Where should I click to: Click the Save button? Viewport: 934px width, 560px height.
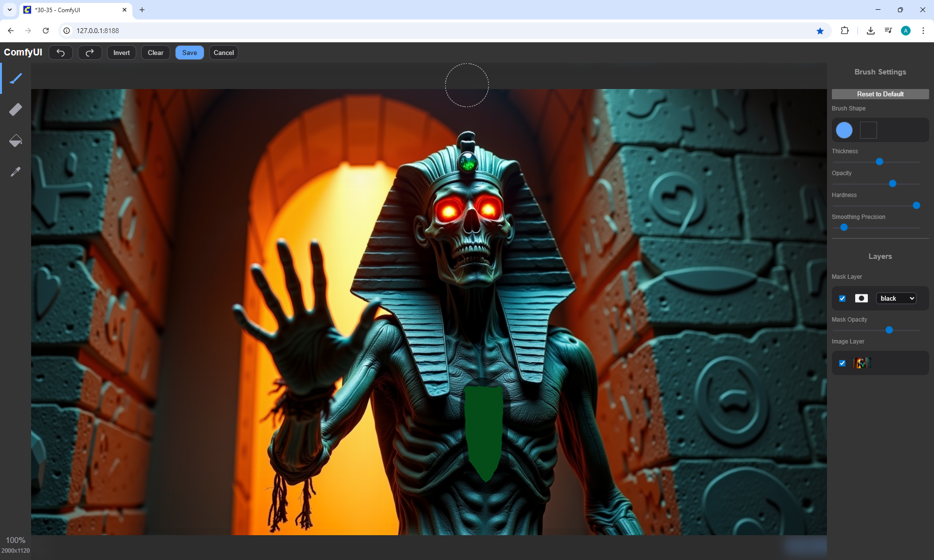(x=189, y=53)
